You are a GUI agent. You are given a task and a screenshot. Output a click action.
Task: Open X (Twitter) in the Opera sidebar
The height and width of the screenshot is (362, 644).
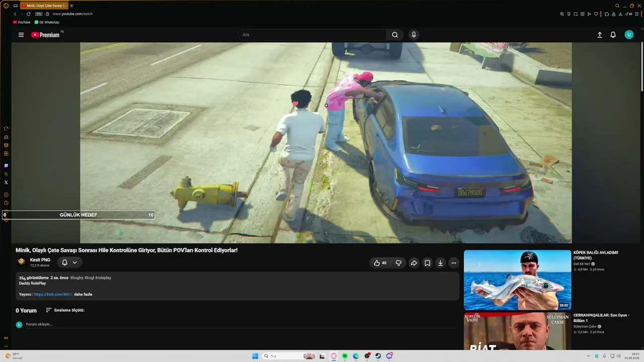click(6, 183)
